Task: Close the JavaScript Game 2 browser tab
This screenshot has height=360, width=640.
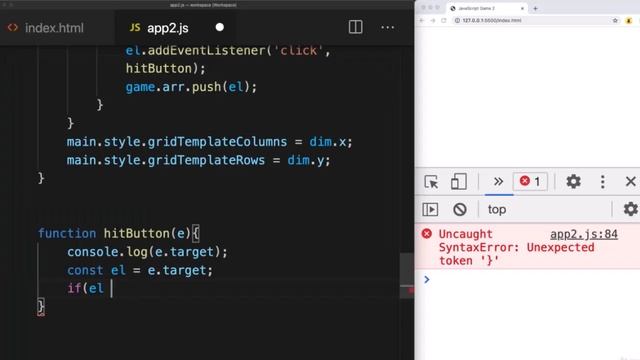Action: [x=522, y=8]
